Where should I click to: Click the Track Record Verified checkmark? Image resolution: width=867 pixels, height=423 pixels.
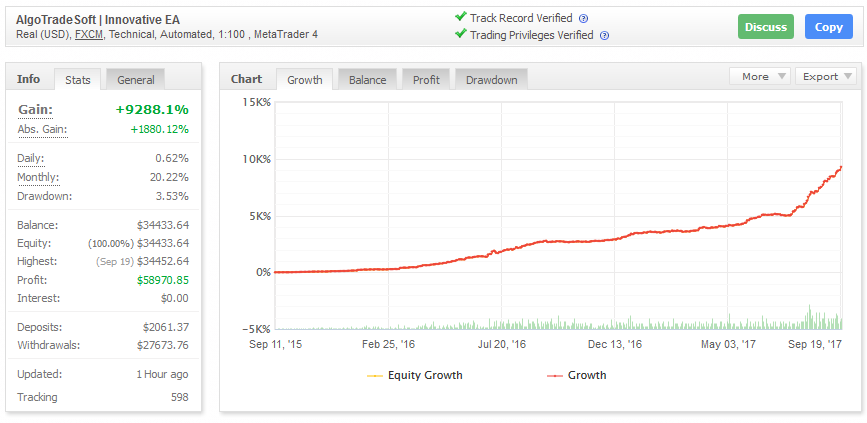[x=460, y=17]
